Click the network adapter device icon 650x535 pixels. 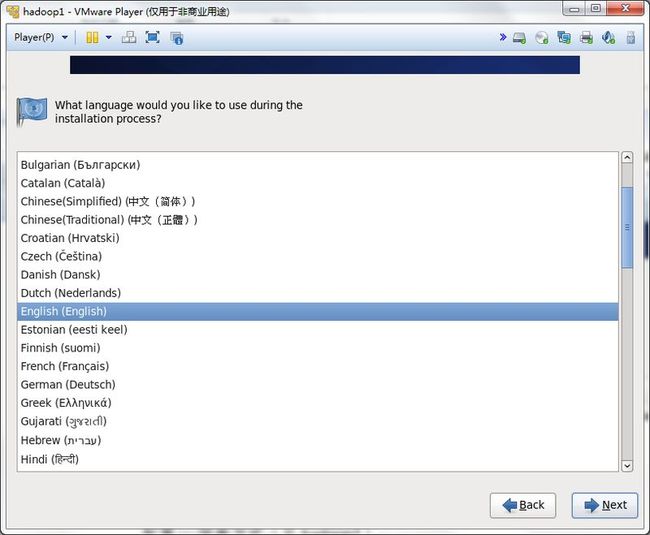point(564,38)
